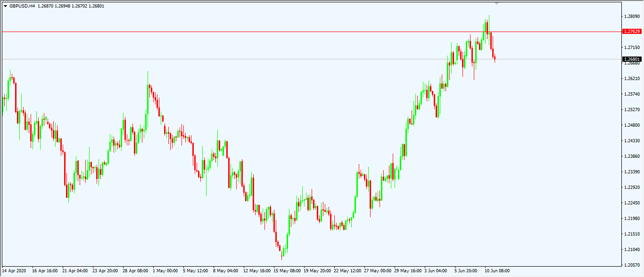
Task: Click the 15 May 08:00 time label
Action: tap(287, 271)
